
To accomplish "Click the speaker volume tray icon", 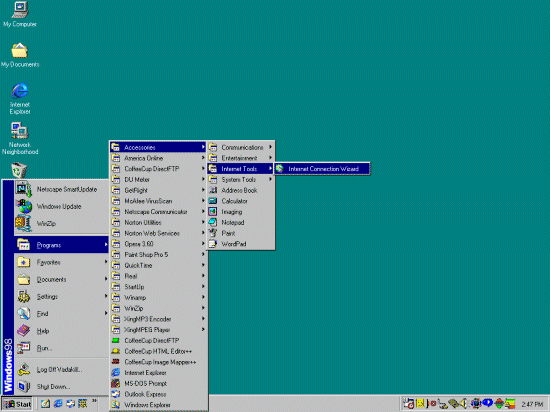I will (463, 404).
